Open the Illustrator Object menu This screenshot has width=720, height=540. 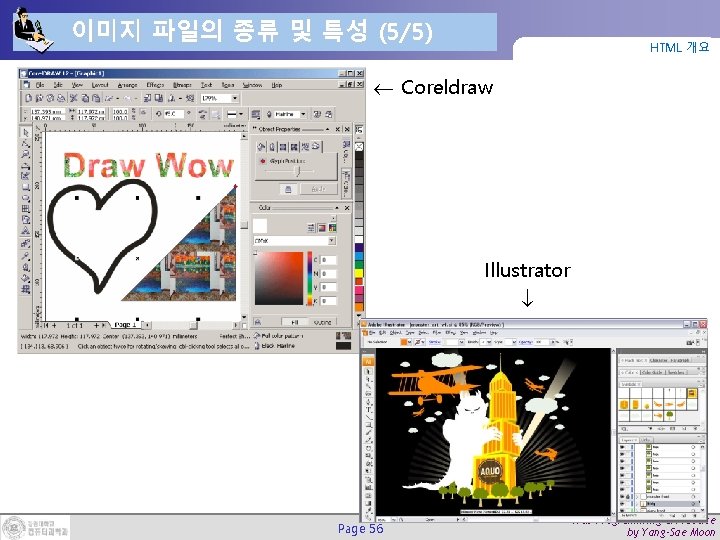(x=396, y=332)
